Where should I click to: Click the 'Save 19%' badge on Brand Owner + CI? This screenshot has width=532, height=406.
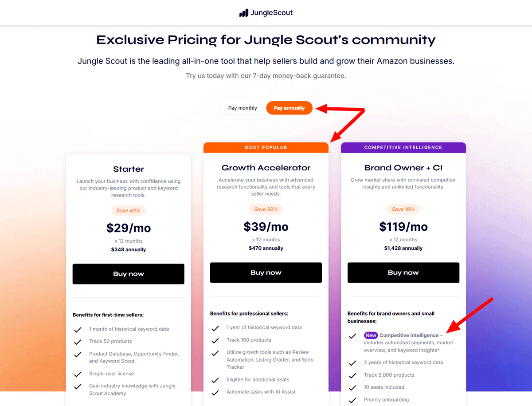pos(403,209)
